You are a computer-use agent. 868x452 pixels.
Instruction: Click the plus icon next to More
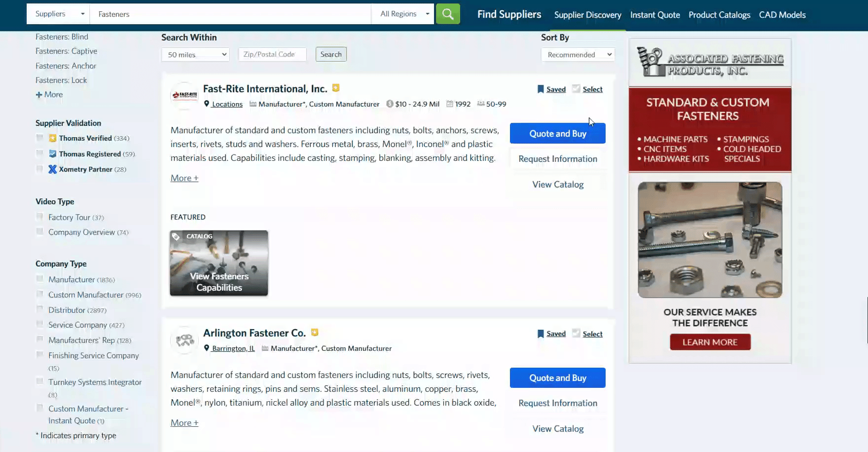[x=39, y=95]
